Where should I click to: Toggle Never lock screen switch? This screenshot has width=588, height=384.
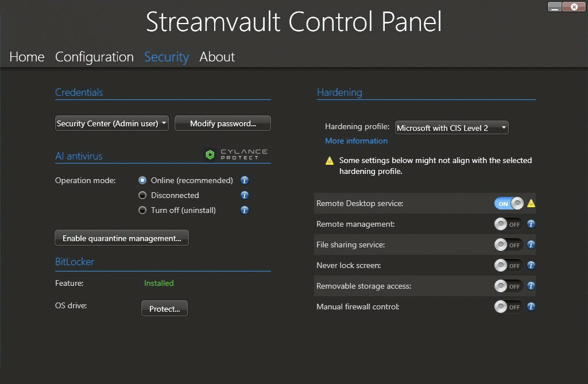tap(509, 266)
